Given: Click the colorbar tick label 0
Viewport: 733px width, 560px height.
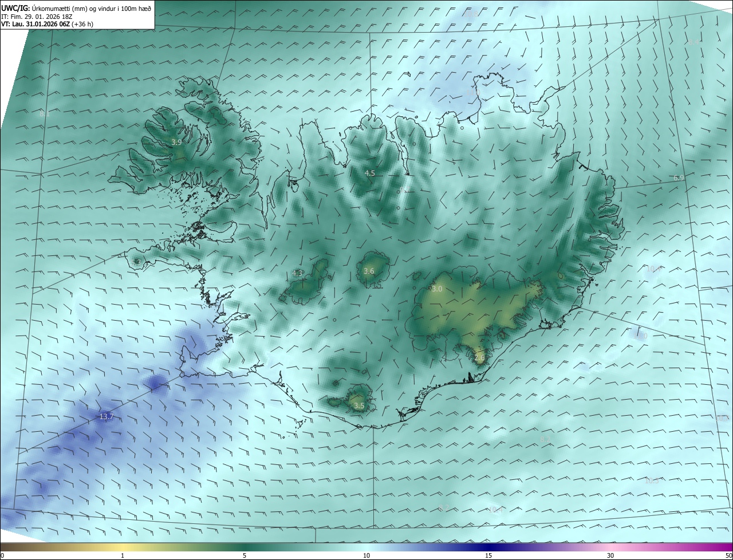Looking at the screenshot, I should (x=3, y=555).
